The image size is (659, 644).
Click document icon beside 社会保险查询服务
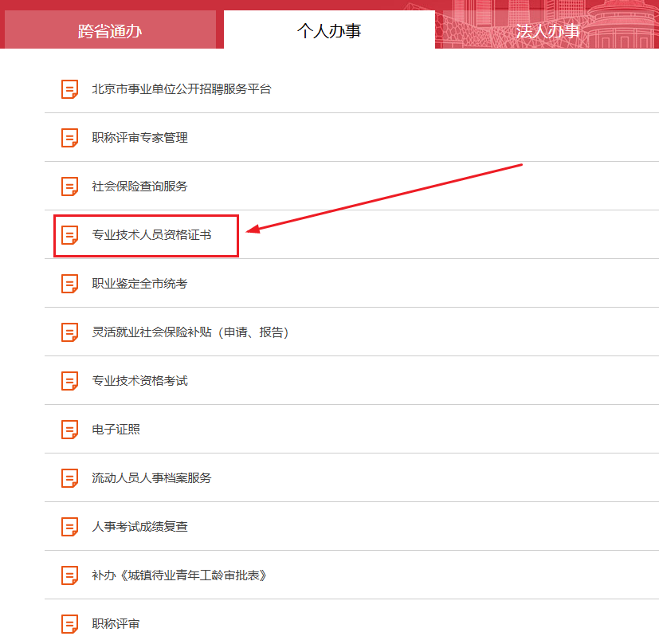coord(70,187)
